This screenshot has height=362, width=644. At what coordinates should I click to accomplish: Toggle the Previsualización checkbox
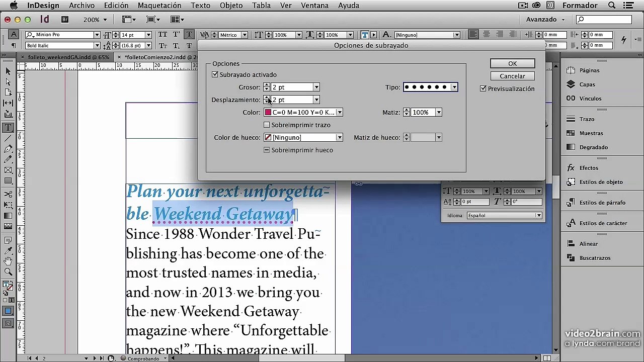pos(483,88)
